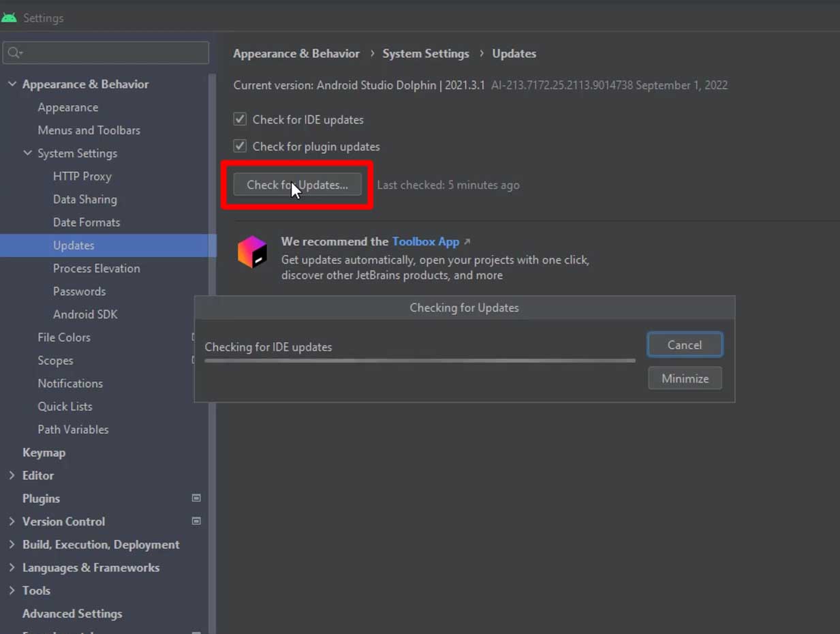Expand the Tools tree node
Image resolution: width=840 pixels, height=634 pixels.
coord(12,590)
